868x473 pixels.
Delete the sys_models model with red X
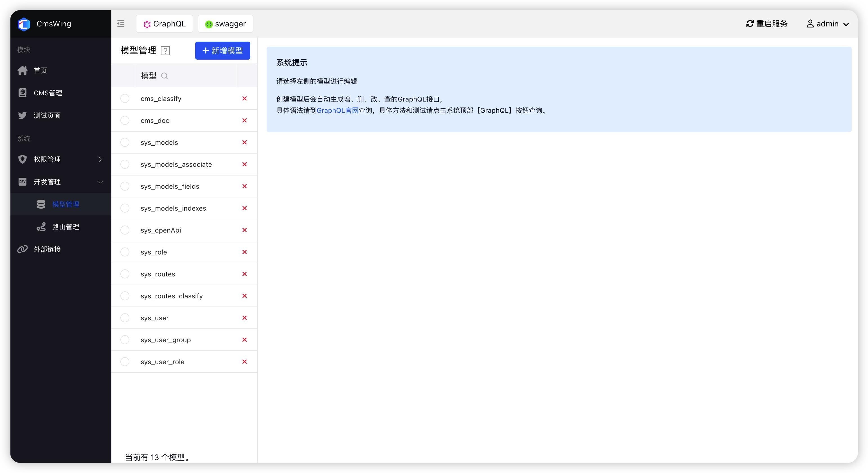click(245, 142)
